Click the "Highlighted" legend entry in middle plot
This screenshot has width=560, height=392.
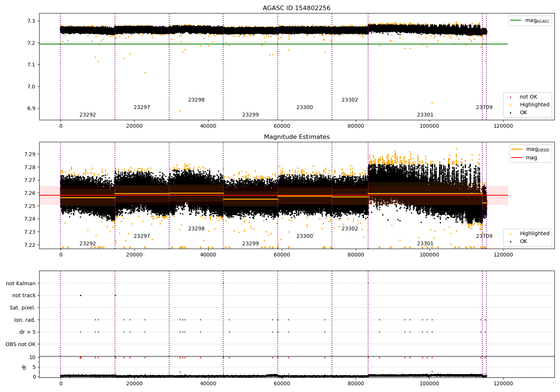[x=530, y=234]
